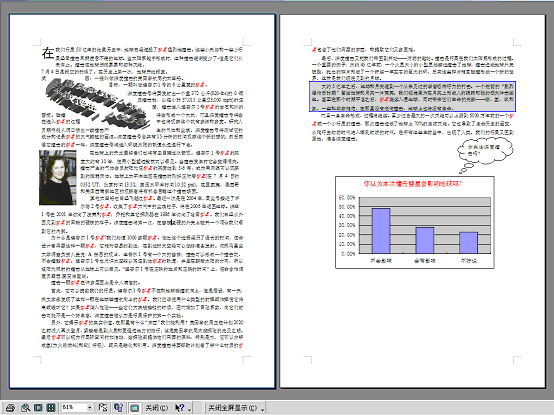The image size is (554, 415).
Task: Click the 关闭全屏显示(C) button
Action: pos(232,408)
